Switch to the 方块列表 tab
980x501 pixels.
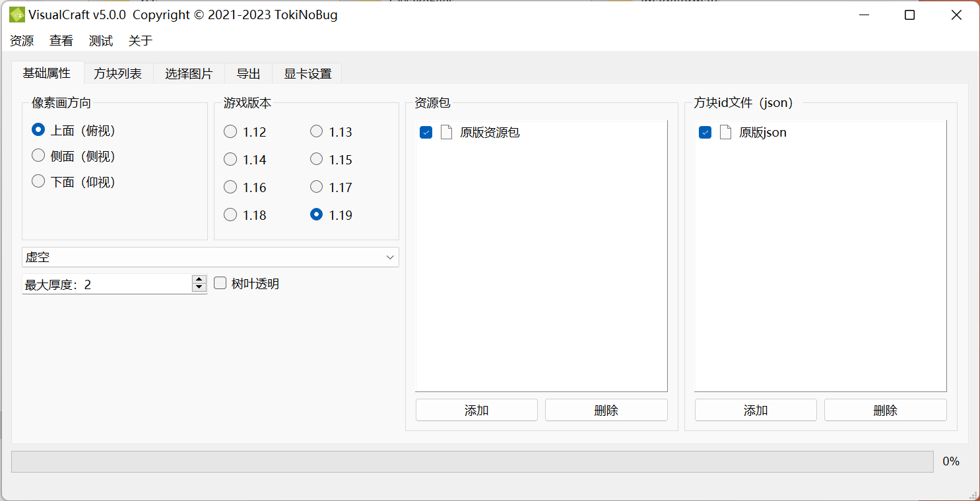click(118, 74)
